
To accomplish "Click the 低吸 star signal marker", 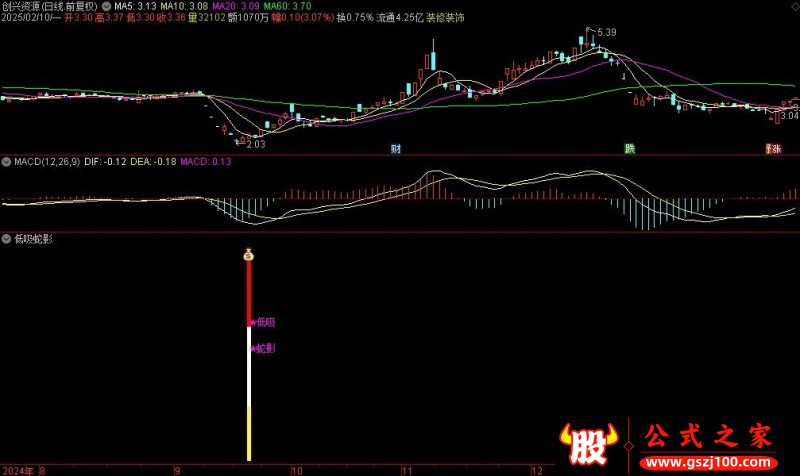I will [263, 322].
